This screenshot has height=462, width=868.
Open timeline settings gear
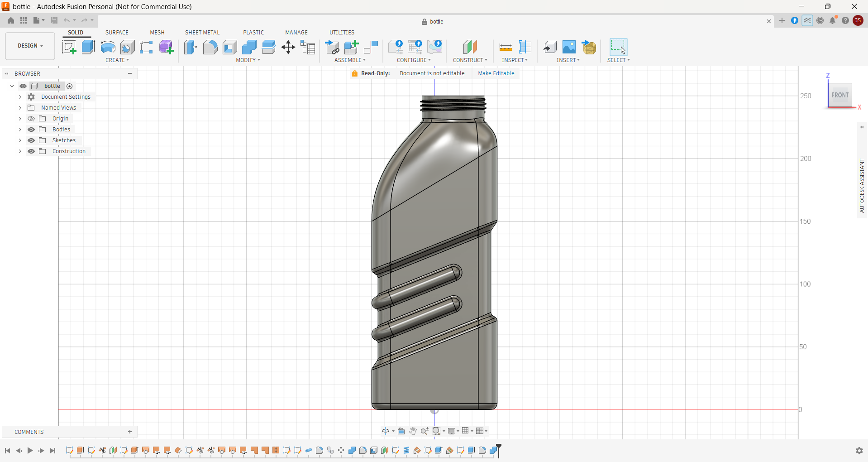tap(859, 451)
